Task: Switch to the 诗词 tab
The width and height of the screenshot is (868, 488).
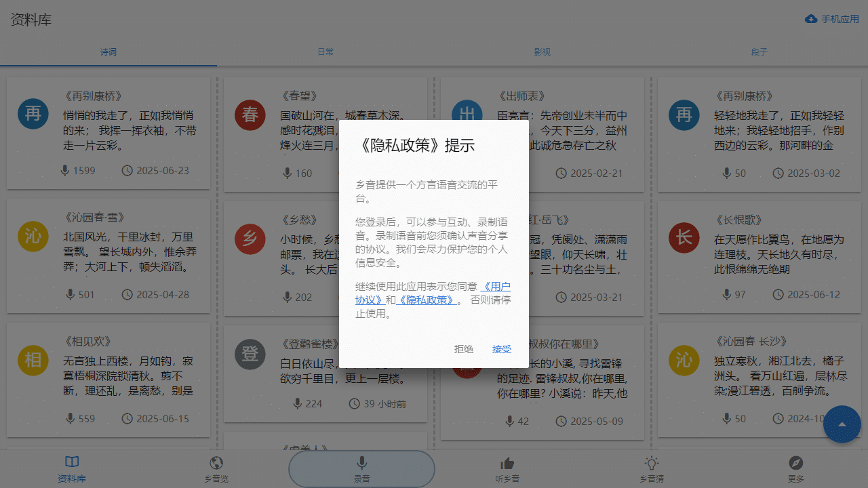Action: click(108, 52)
